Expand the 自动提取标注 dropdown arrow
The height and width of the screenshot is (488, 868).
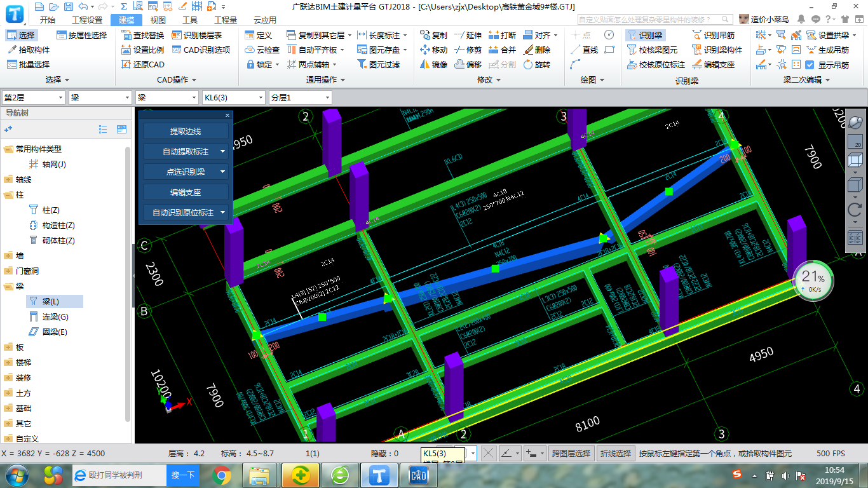click(222, 151)
